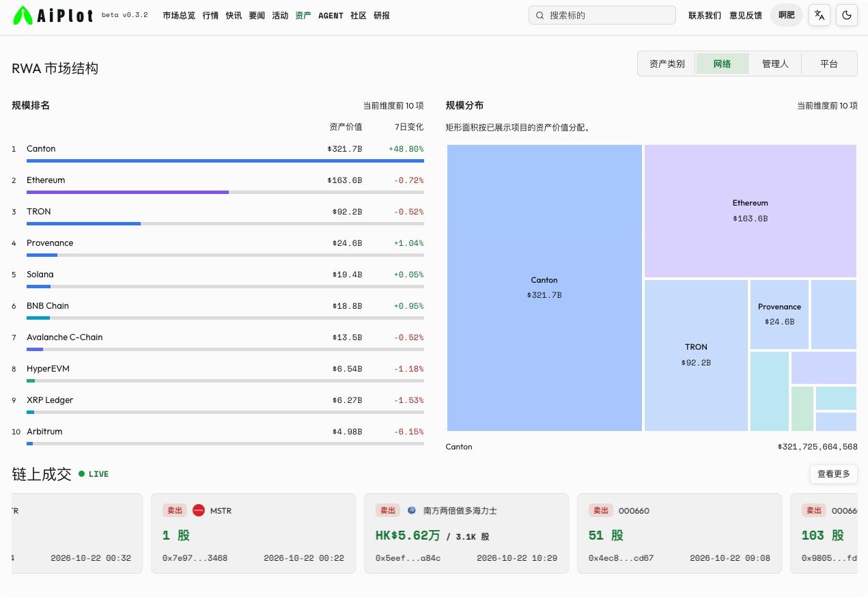Click the Provenance treemap rectangle
The image size is (868, 597).
coord(779,314)
